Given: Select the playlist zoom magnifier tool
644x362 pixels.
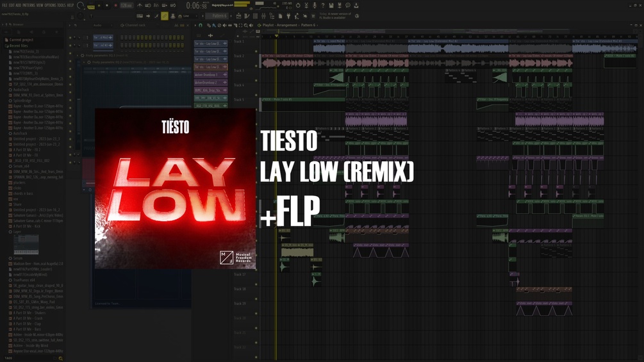Looking at the screenshot, I should [x=245, y=26].
